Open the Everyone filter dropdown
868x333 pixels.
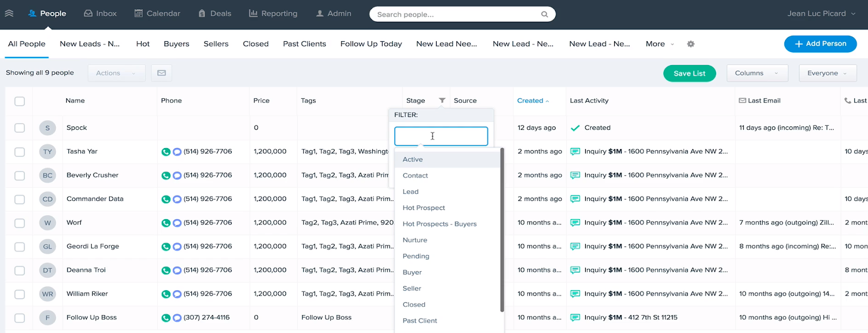click(x=827, y=73)
